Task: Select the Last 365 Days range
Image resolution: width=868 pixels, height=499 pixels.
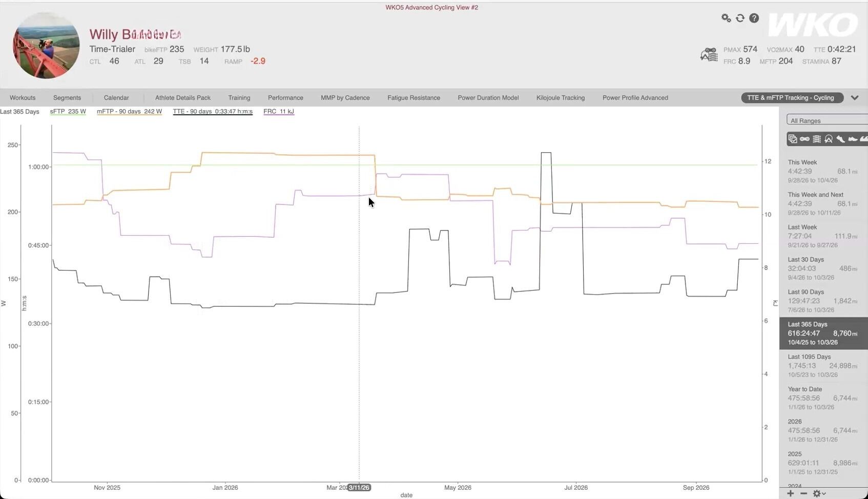Action: [x=823, y=334]
